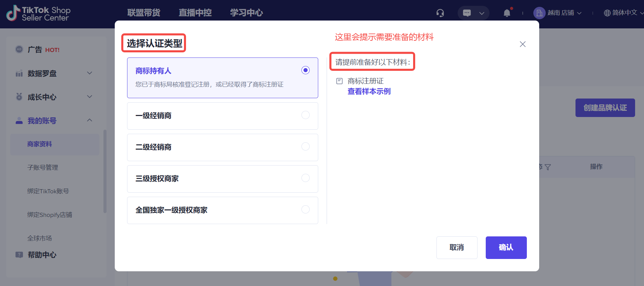
Task: Close the 选择认证类型 dialog with X
Action: coord(522,44)
